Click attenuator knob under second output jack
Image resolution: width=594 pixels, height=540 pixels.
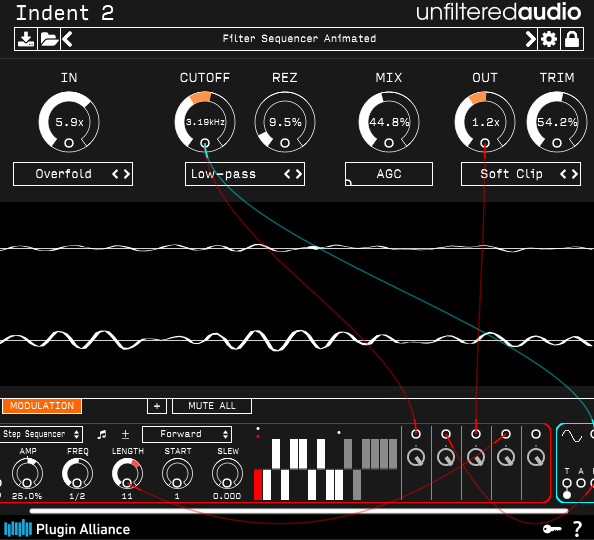tap(446, 457)
